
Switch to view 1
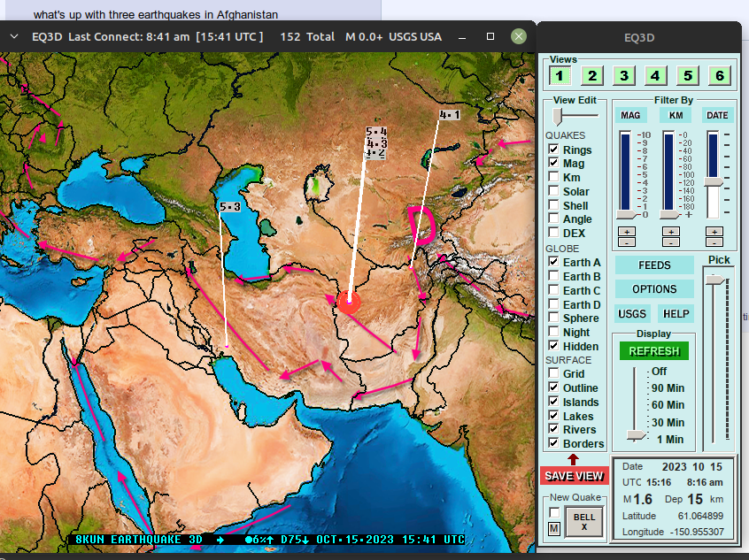coord(560,75)
